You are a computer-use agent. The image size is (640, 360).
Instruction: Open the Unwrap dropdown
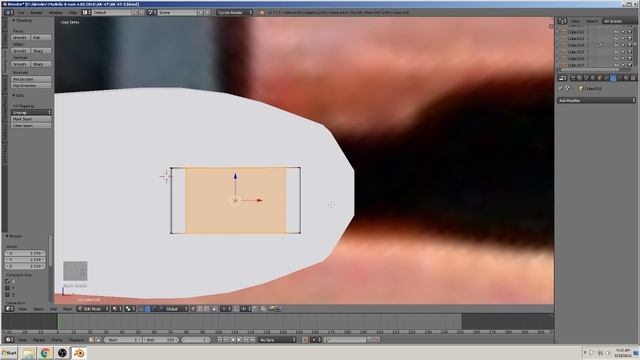point(31,112)
